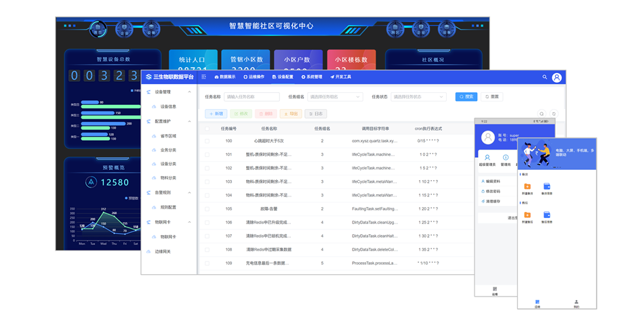Open the user avatar in blue header
The image size is (644, 325).
[557, 77]
